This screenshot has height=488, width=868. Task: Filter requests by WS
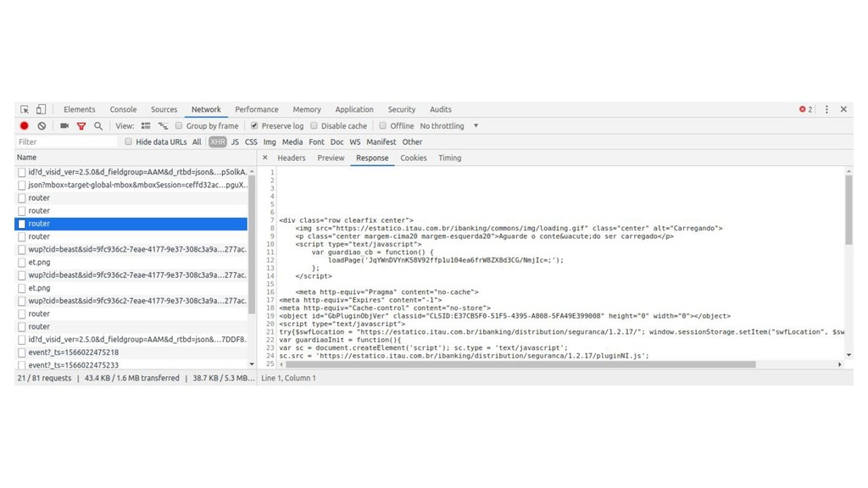355,142
